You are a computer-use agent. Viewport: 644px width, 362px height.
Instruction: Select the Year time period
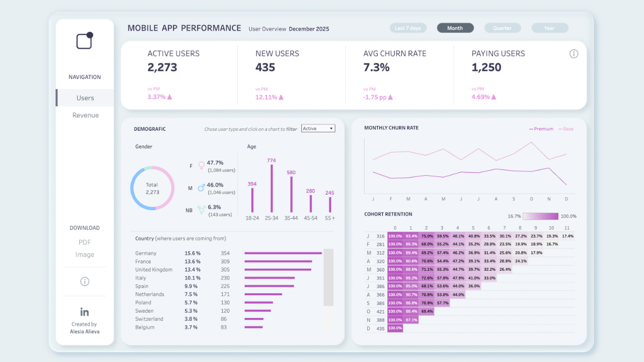point(550,28)
